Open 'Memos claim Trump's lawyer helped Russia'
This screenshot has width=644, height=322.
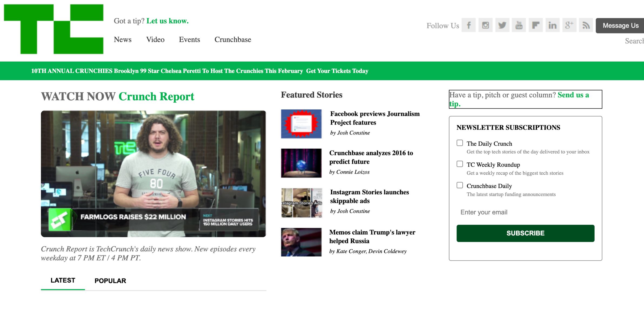point(372,236)
